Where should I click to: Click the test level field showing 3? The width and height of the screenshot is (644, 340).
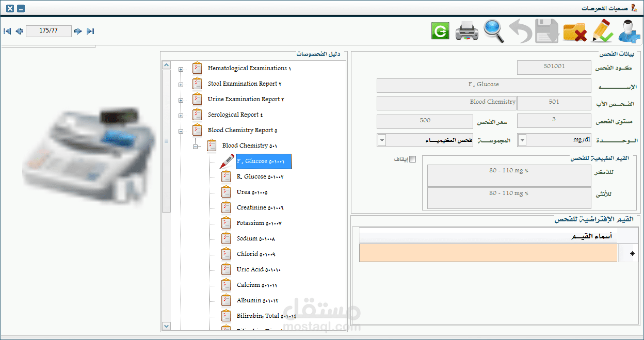tap(554, 121)
